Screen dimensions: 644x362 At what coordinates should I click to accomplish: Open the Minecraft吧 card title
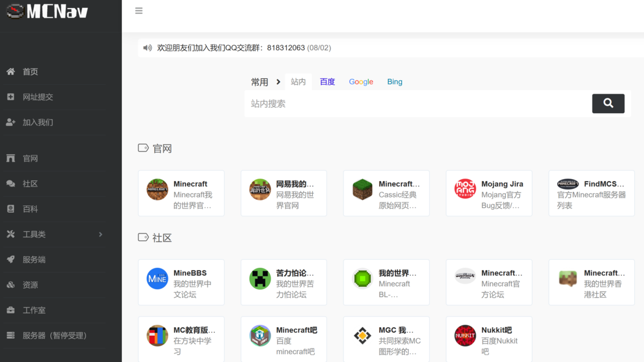point(296,330)
